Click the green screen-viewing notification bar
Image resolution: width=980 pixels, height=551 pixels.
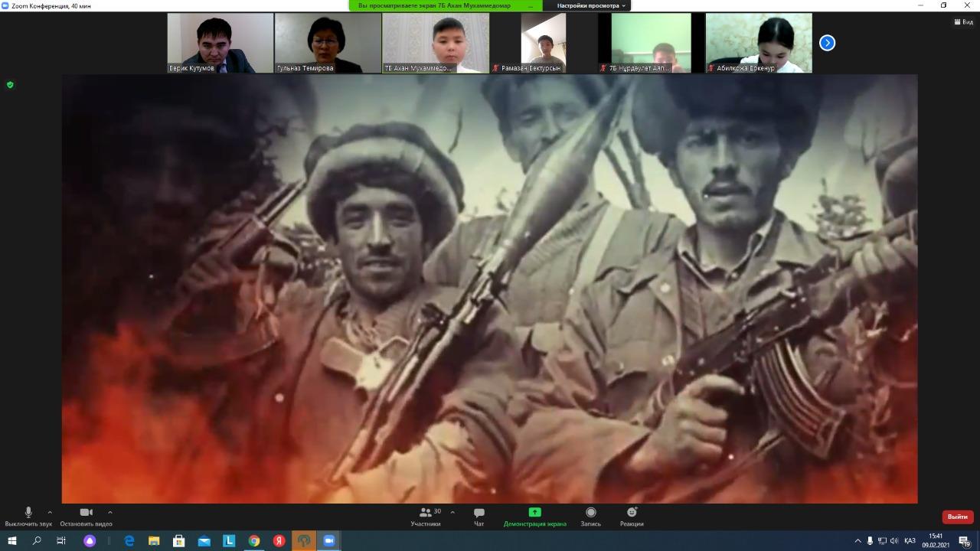click(446, 5)
